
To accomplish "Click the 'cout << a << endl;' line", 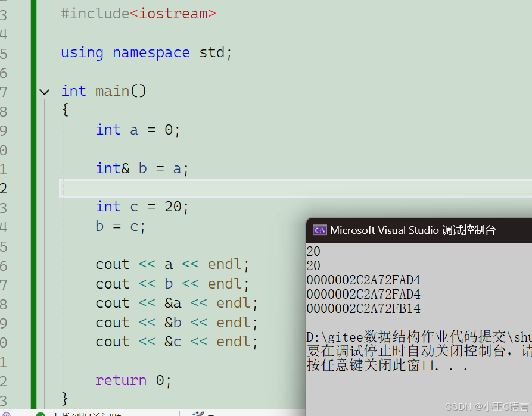I will (172, 265).
